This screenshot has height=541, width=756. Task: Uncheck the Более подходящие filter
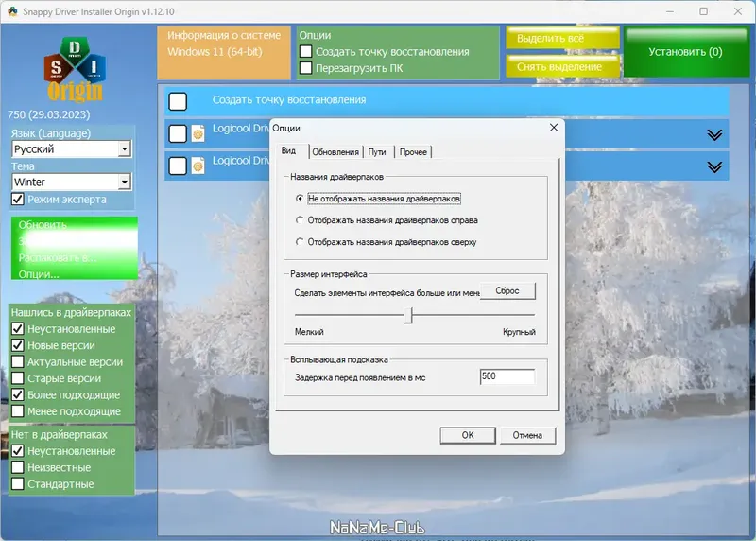click(18, 394)
